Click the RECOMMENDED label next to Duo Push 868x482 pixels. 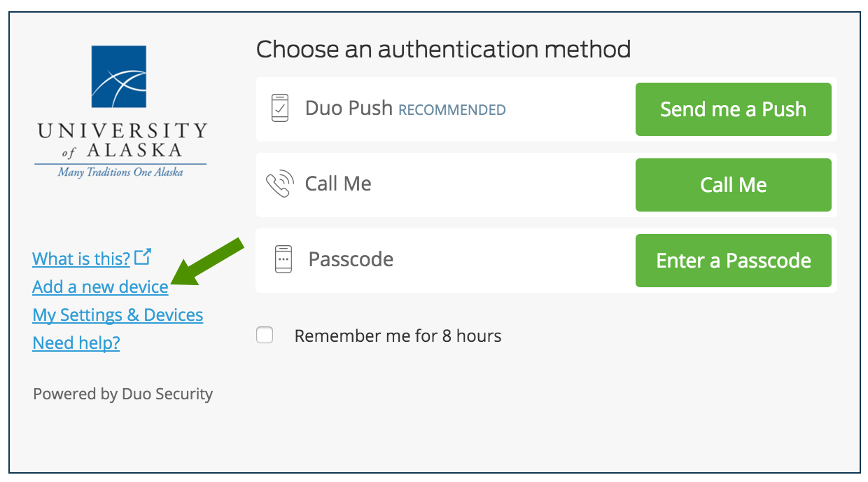click(451, 110)
